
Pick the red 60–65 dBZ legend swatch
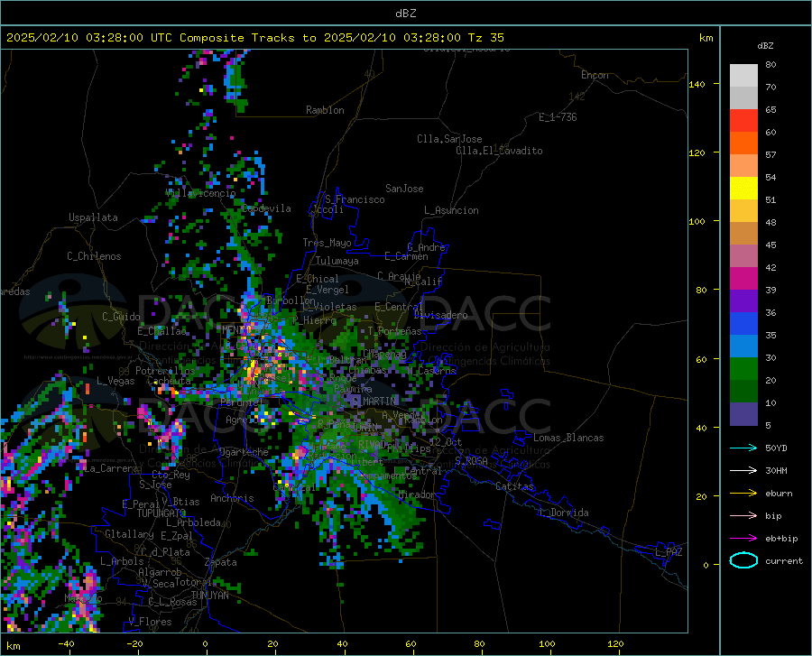(743, 121)
